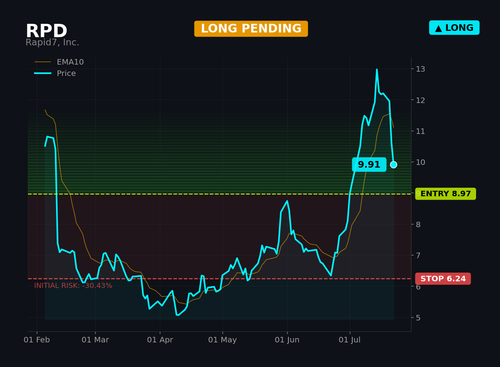Click the ENTRY 8.97 price label
The width and height of the screenshot is (500, 367).
tap(445, 194)
